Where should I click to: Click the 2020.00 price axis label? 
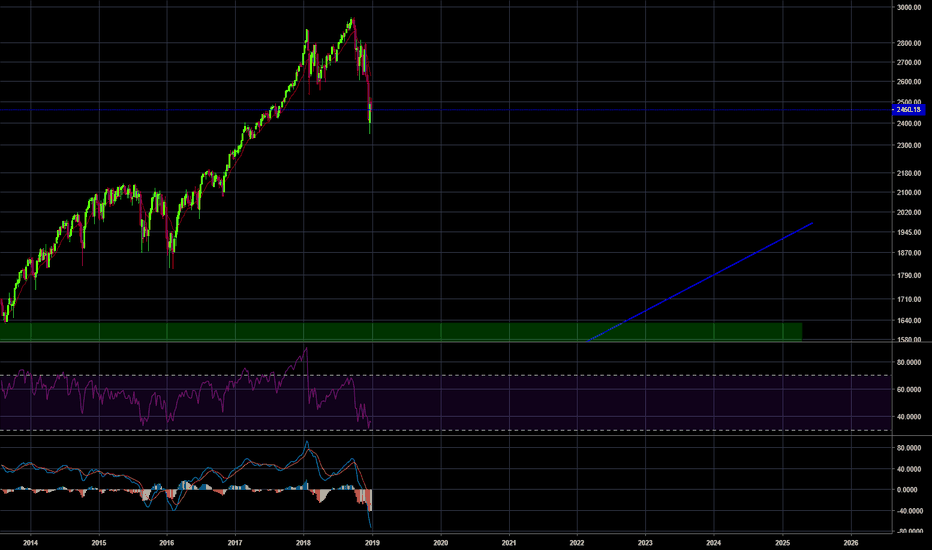tap(909, 213)
